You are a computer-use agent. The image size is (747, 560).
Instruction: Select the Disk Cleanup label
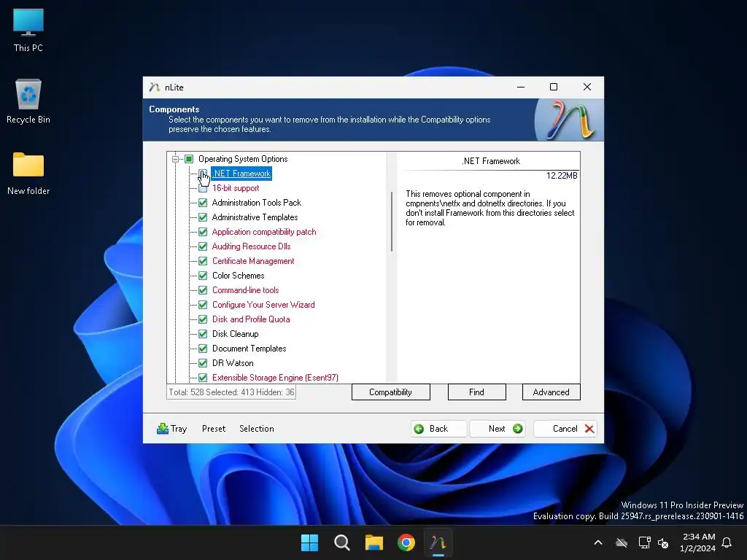pos(236,334)
